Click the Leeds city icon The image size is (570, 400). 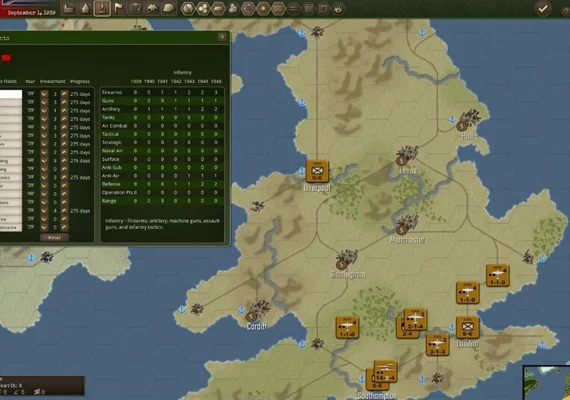pyautogui.click(x=407, y=156)
